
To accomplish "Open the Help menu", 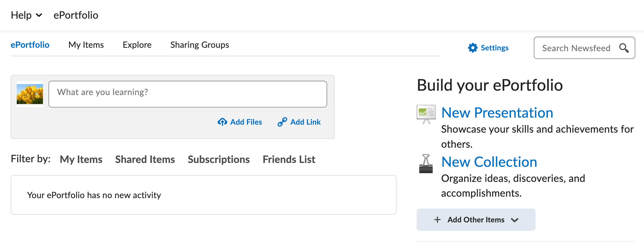I will 21,15.
